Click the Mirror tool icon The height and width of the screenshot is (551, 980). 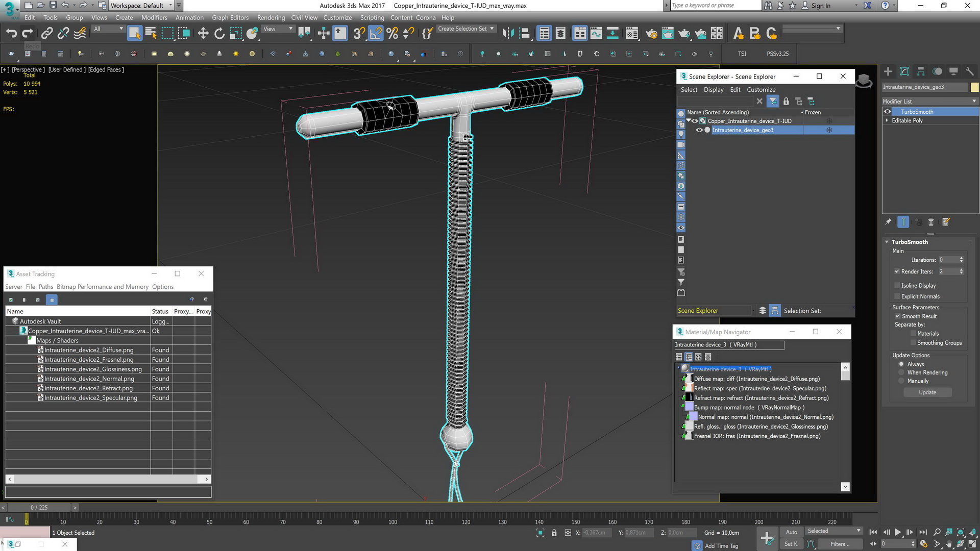[508, 34]
